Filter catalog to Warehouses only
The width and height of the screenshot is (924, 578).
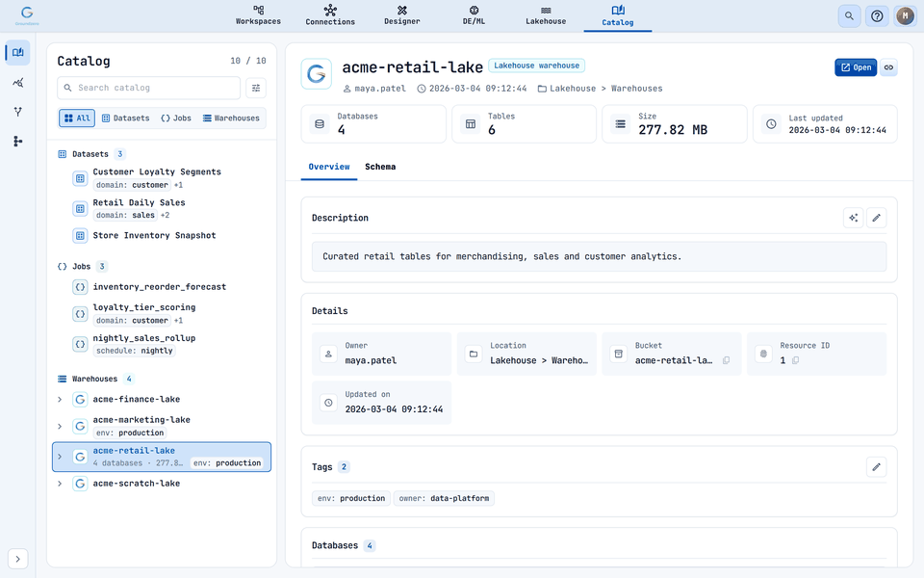(x=231, y=118)
